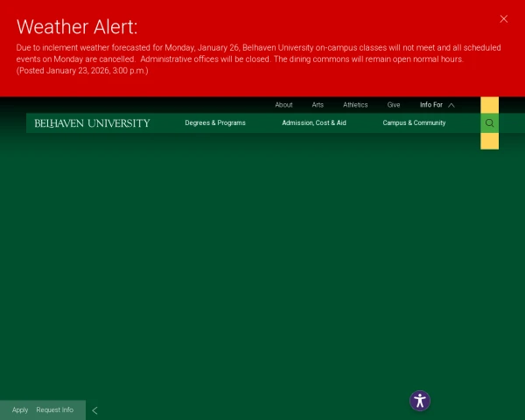This screenshot has width=525, height=420.
Task: Open Admission, Cost & Aid menu
Action: (x=314, y=122)
